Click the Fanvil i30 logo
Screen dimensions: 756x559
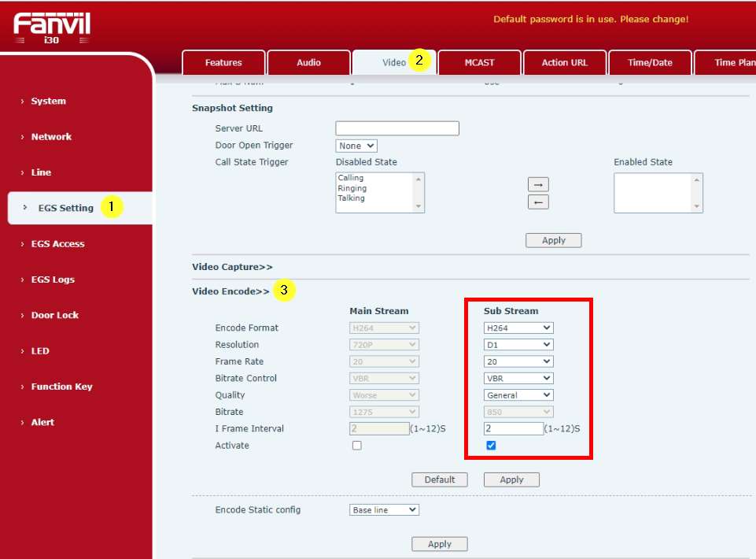(x=52, y=28)
